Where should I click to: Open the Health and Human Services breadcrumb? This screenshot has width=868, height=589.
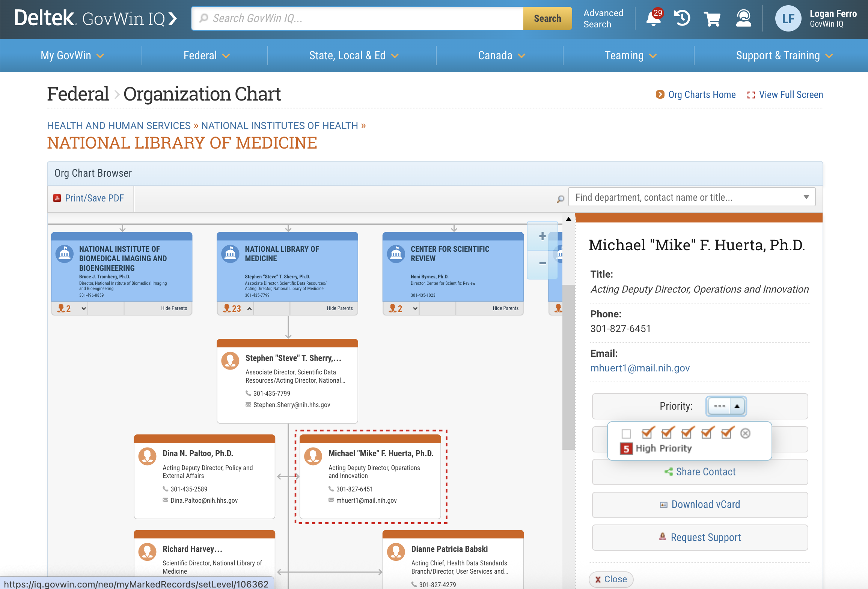coord(119,126)
